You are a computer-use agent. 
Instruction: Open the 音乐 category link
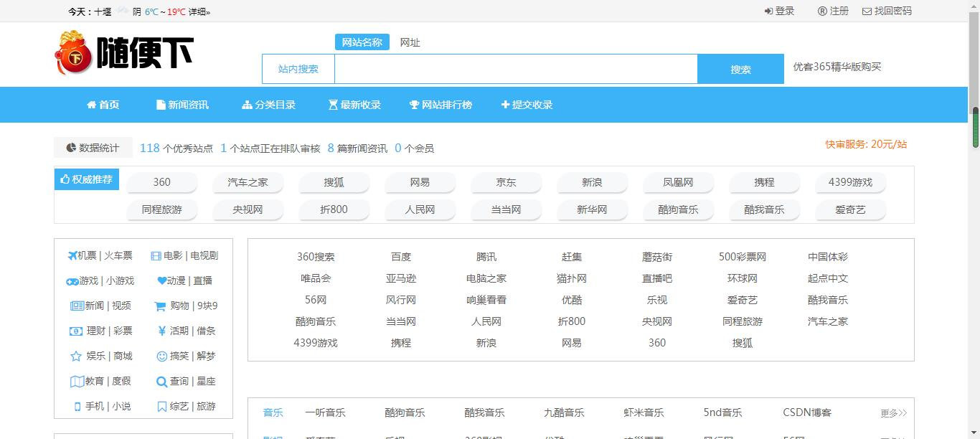point(273,412)
